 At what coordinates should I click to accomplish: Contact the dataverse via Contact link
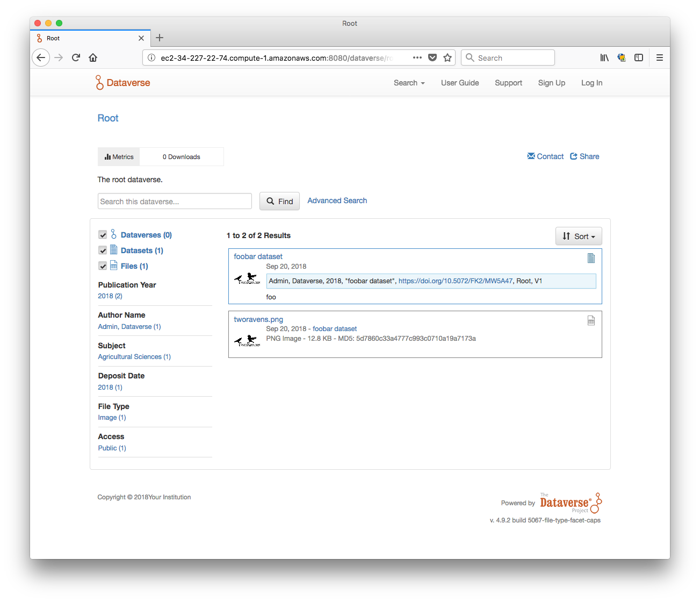pyautogui.click(x=545, y=156)
